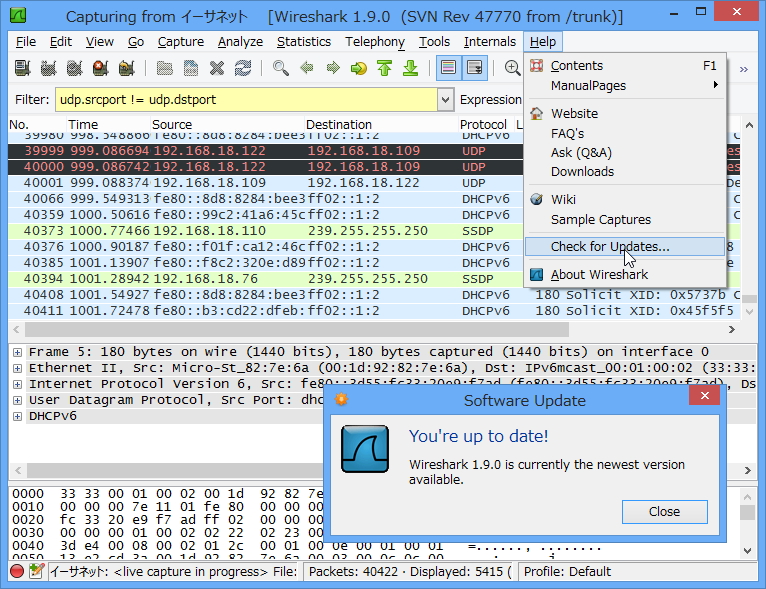Jump to the last packet
766x589 pixels.
(411, 68)
